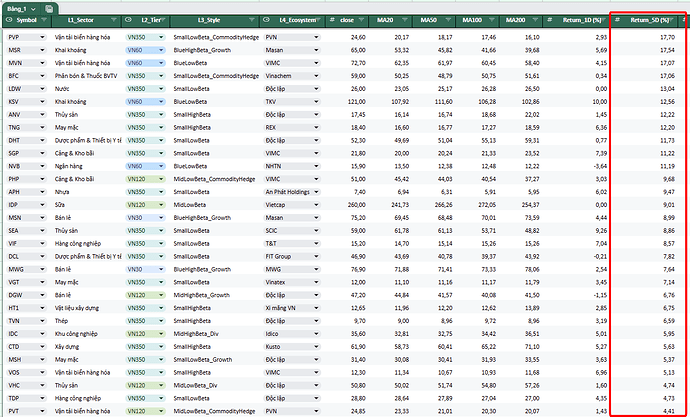Click the 'SmallLowBeta_Growth' style cell
Image resolution: width=690 pixels, height=417 pixels.
pyautogui.click(x=202, y=359)
